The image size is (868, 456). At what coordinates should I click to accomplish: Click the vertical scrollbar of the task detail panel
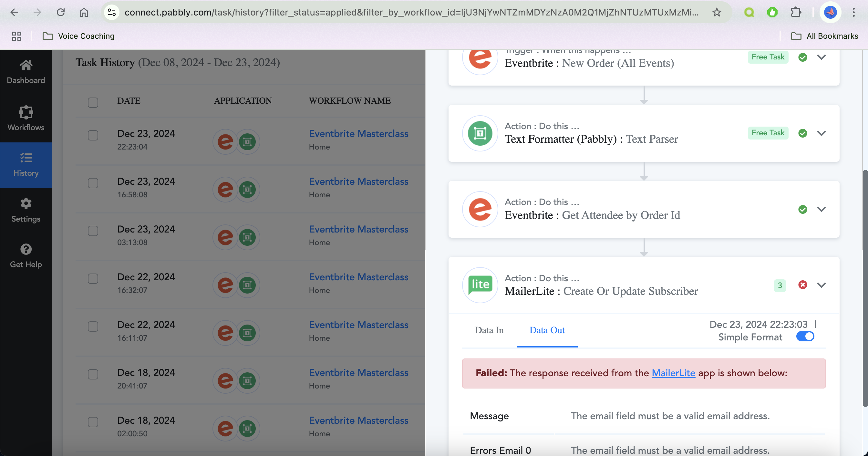[x=865, y=288]
